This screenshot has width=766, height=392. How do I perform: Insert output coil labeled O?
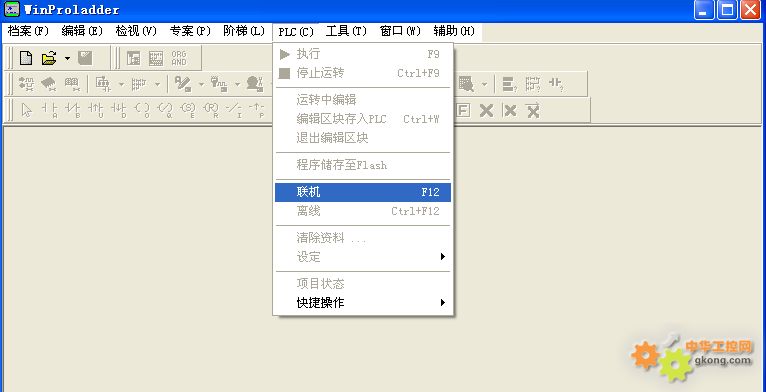point(142,110)
